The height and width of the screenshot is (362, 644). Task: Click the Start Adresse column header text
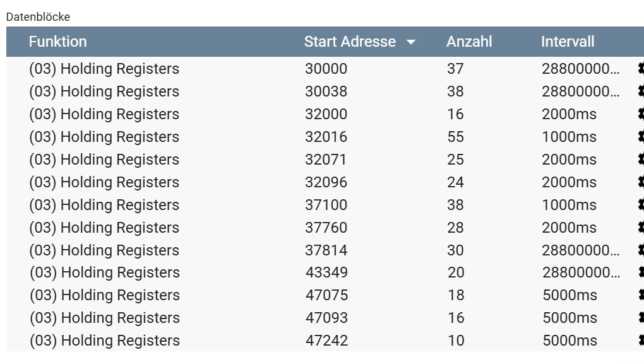tap(350, 42)
